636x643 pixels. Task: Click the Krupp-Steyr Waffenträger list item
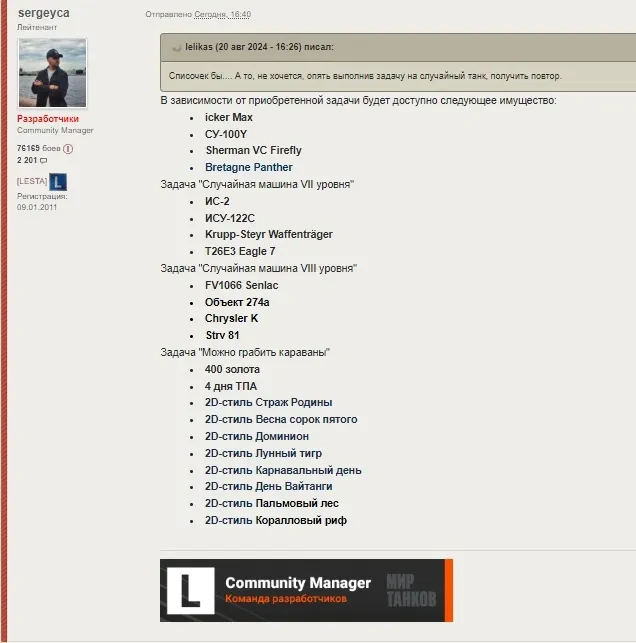point(269,234)
